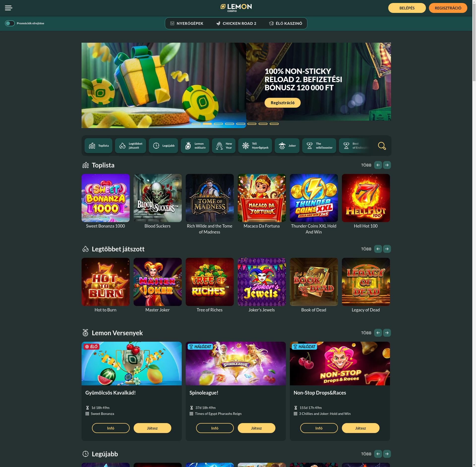Screen dimensions: 476x467
Task: Expand Lemon Versenyek with TÖBB
Action: tap(366, 333)
